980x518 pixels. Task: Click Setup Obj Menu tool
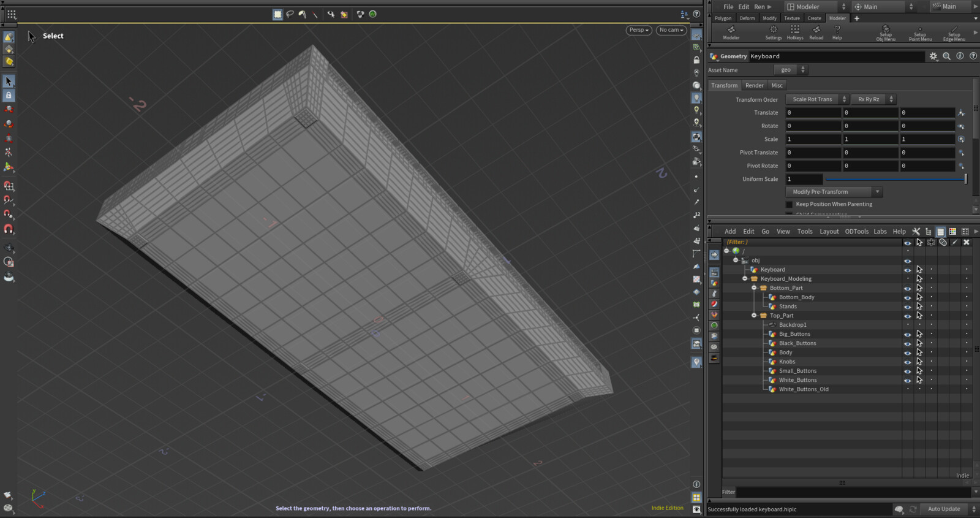click(886, 33)
